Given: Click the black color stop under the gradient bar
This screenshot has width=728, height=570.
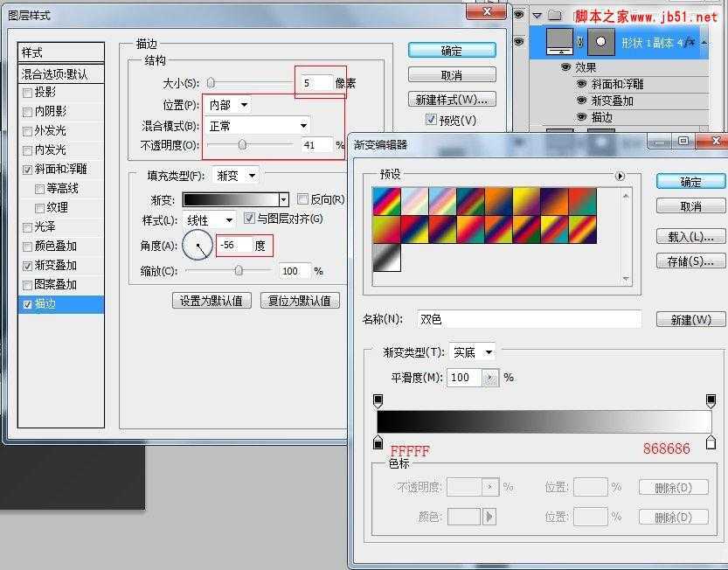Looking at the screenshot, I should [x=378, y=443].
